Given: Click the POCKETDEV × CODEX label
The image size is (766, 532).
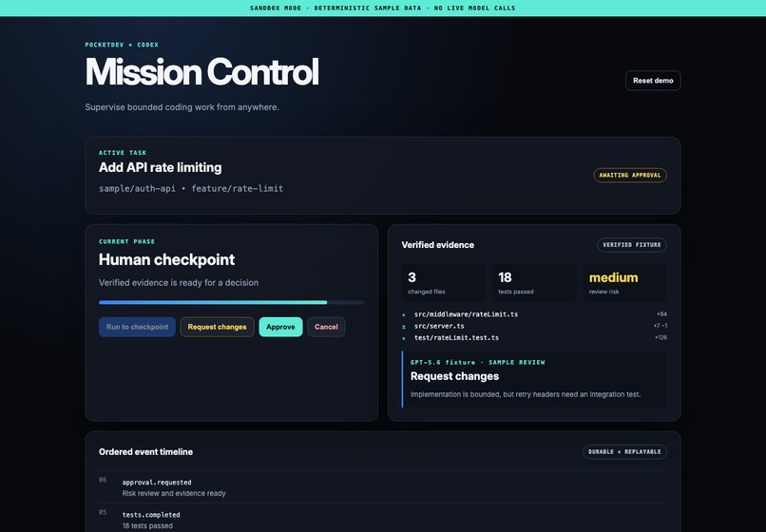Looking at the screenshot, I should 122,45.
